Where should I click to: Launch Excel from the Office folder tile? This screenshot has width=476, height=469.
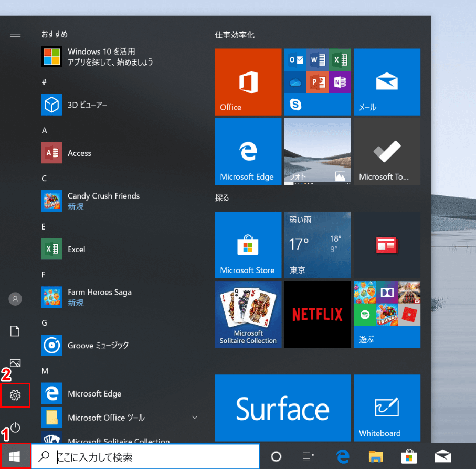(340, 59)
